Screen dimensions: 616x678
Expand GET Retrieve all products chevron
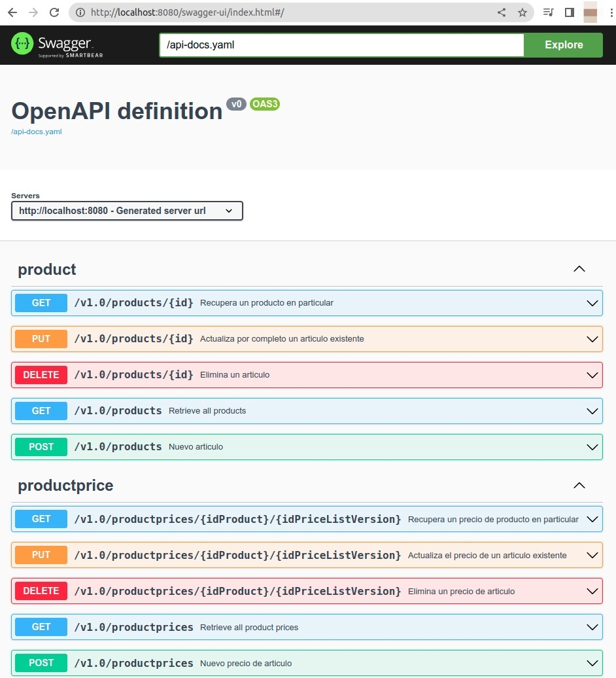click(592, 411)
